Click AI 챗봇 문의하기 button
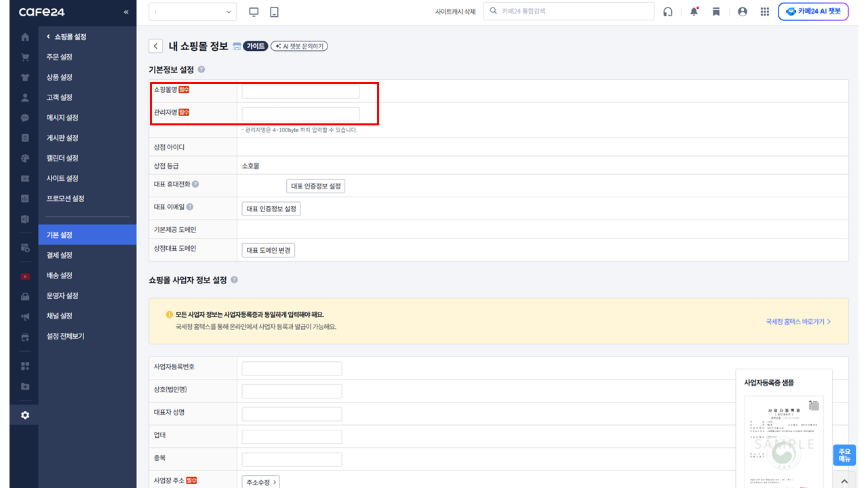Screen dimensions: 868x488 pyautogui.click(x=299, y=46)
